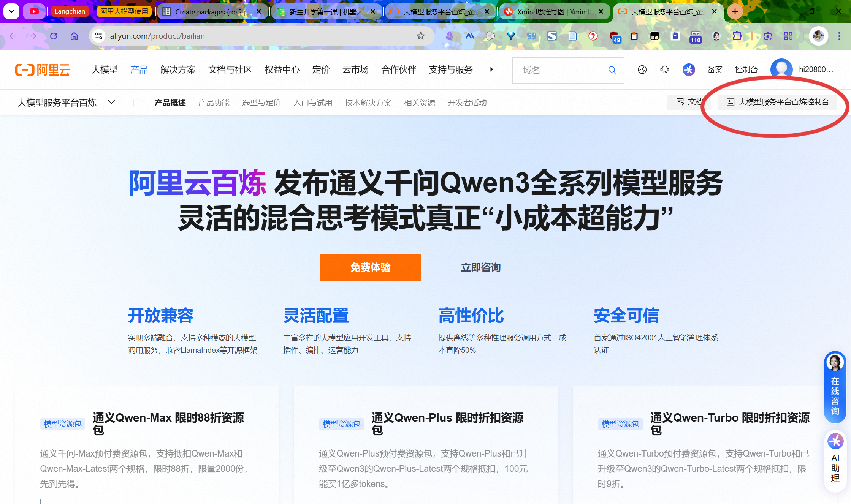Open the blue quotation marks extension
This screenshot has height=504, width=851.
coord(532,36)
